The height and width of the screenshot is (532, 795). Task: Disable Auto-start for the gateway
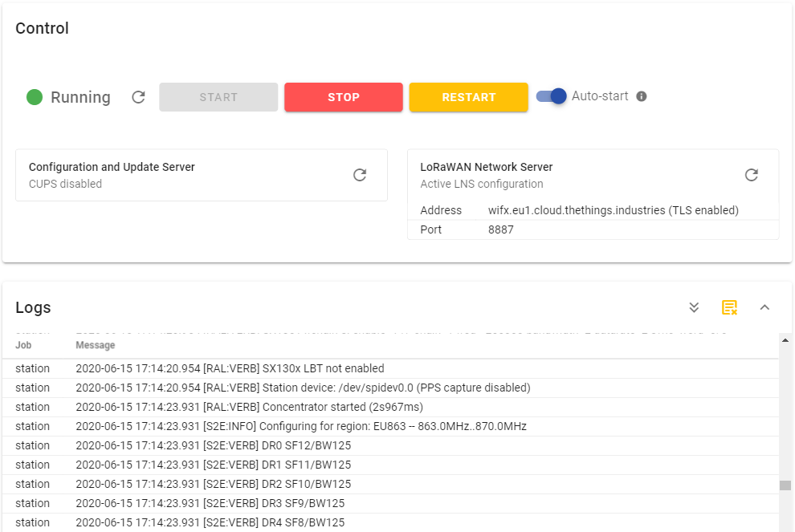[551, 95]
